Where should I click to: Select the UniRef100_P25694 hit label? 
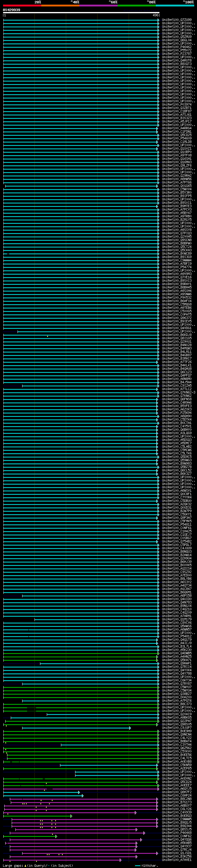[177, 413]
